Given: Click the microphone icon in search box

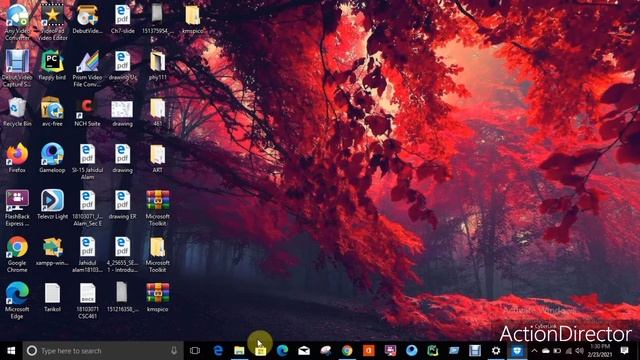Looking at the screenshot, I should click(174, 351).
